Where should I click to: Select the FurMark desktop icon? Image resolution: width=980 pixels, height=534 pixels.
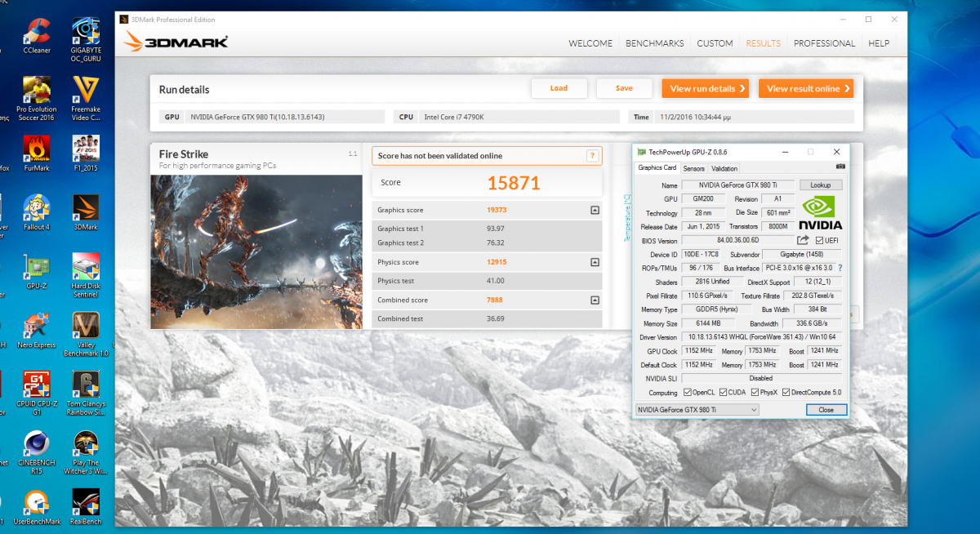[37, 154]
